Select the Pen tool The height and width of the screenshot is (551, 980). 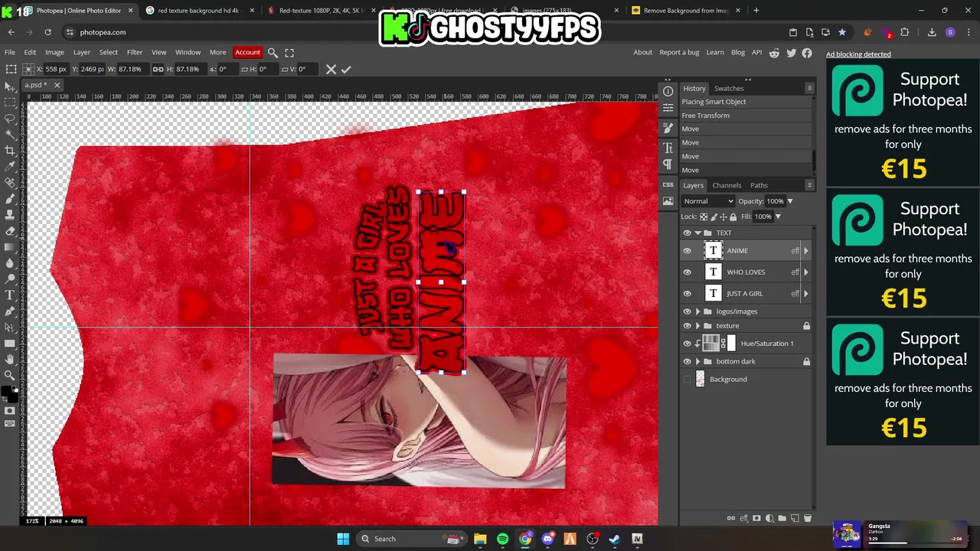point(10,311)
